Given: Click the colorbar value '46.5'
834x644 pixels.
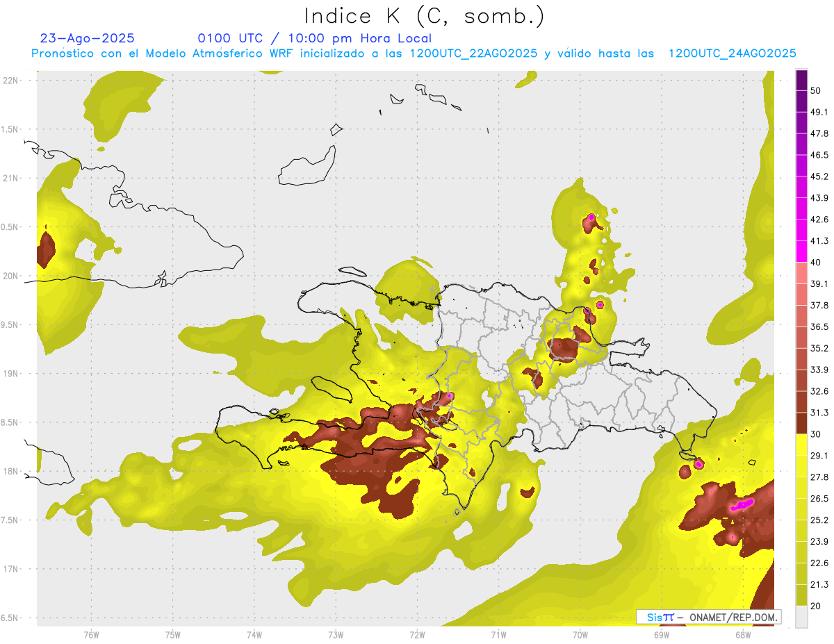Looking at the screenshot, I should coord(819,155).
